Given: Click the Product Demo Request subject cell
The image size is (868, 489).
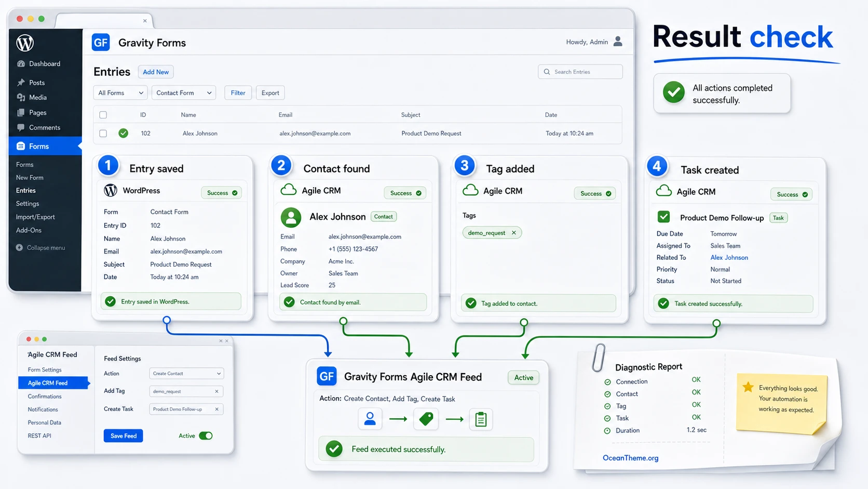Looking at the screenshot, I should pyautogui.click(x=431, y=134).
